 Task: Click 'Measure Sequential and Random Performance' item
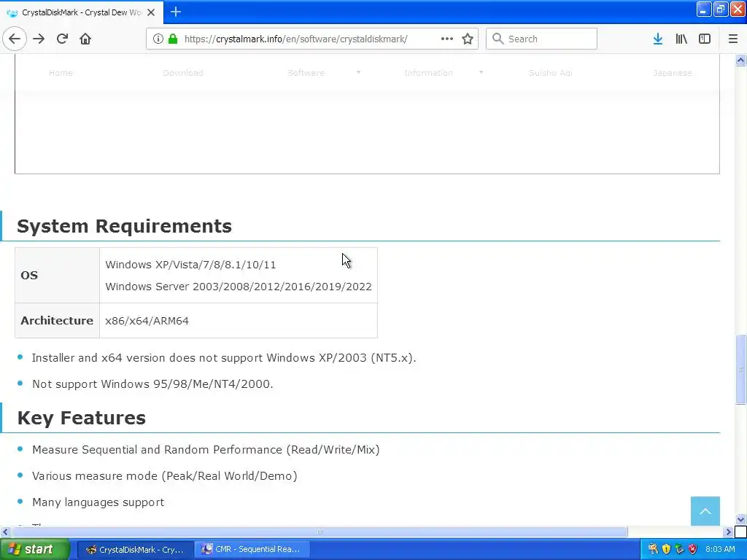click(206, 449)
